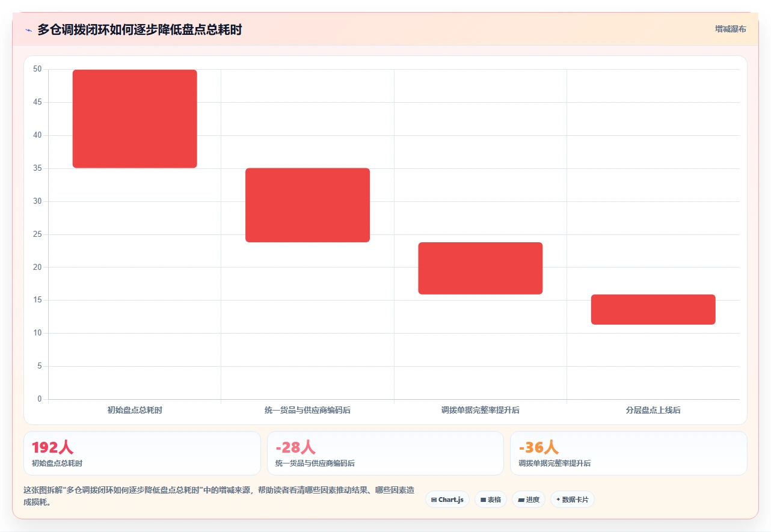Viewport: 771px width, 532px height.
Task: Click the 数据卡片 chip
Action: (572, 500)
